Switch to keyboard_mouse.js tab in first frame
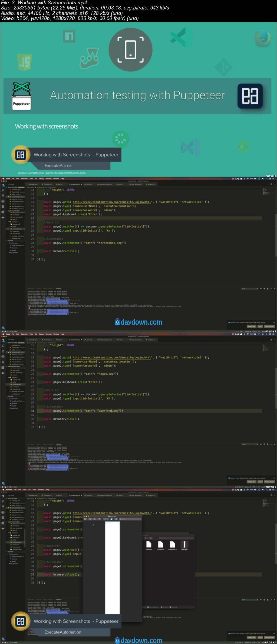Image resolution: width=277 pixels, height=644 pixels. coord(105,184)
